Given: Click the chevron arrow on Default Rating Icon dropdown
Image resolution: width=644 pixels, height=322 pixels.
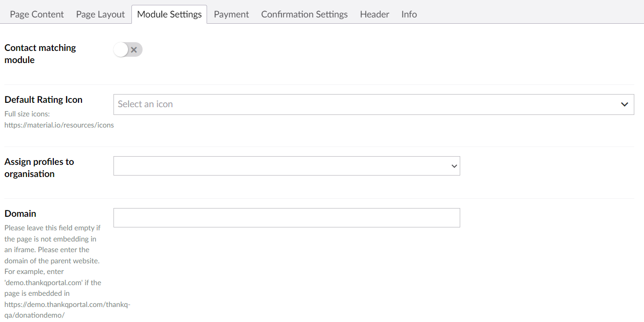Looking at the screenshot, I should coord(625,104).
